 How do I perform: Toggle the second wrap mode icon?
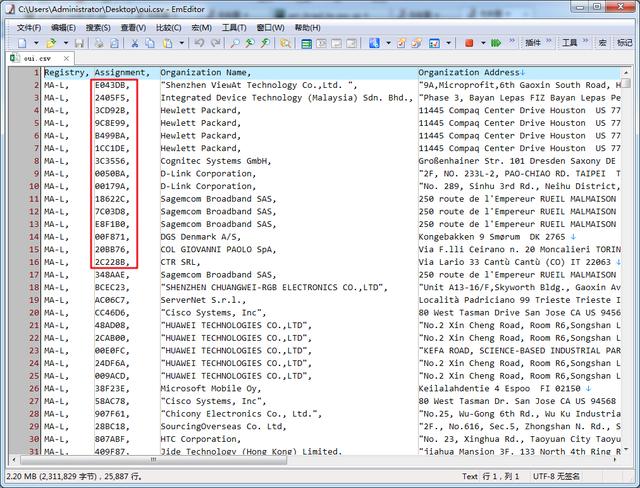[321, 43]
